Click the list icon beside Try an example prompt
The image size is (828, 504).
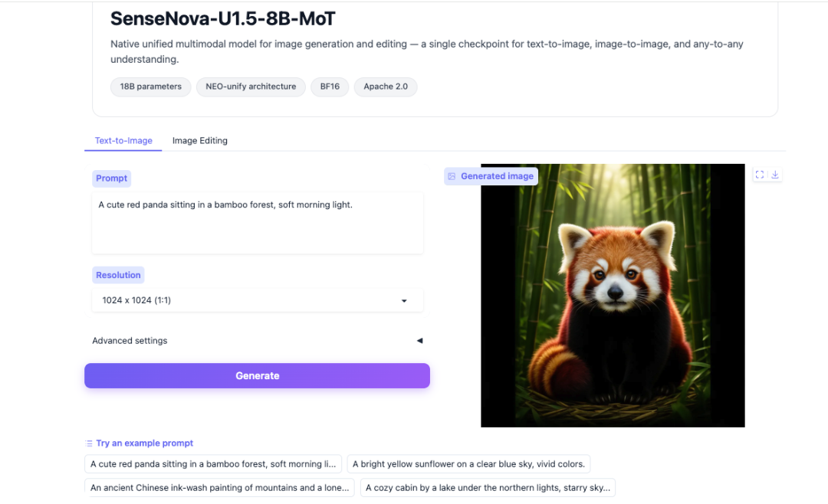(x=89, y=443)
